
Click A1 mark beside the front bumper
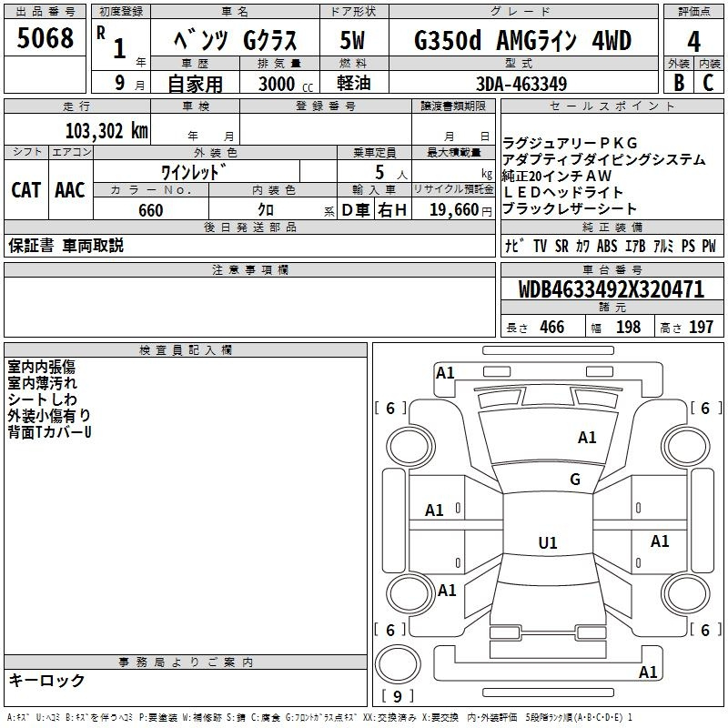tap(445, 372)
